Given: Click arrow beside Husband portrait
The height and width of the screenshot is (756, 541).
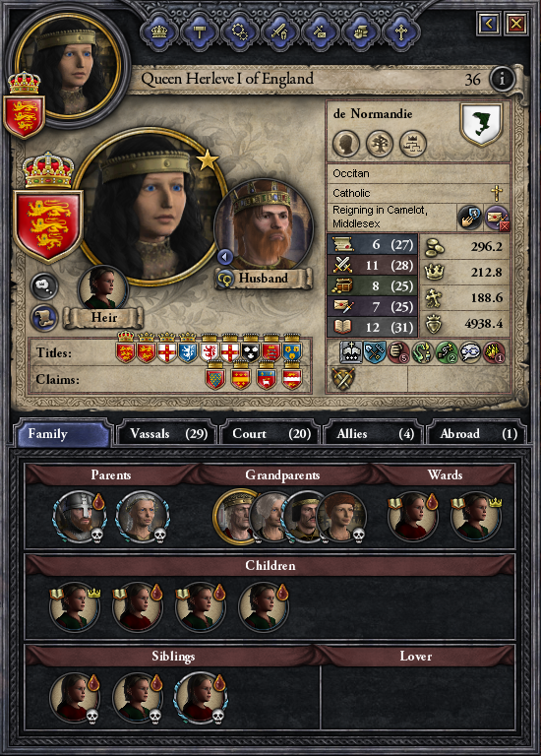Looking at the screenshot, I should [225, 257].
